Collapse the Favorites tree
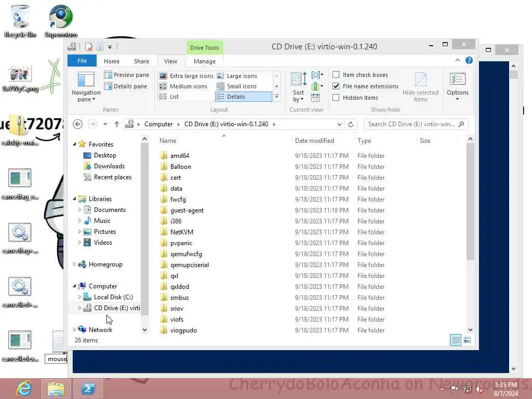 pos(74,144)
